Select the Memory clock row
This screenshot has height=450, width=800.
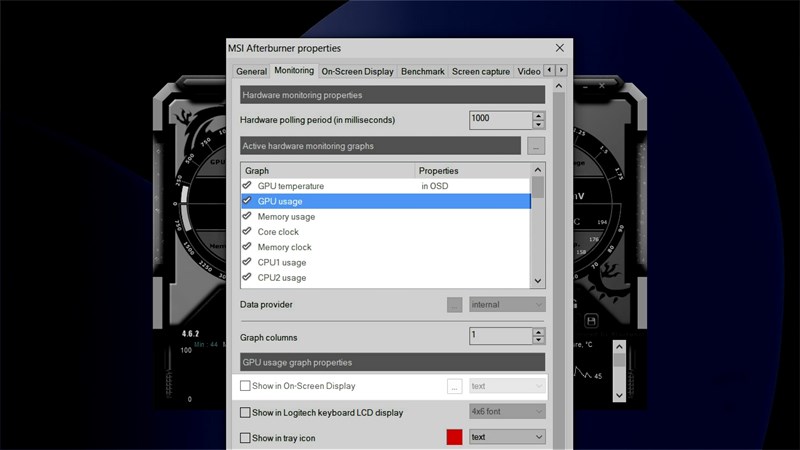coord(386,247)
